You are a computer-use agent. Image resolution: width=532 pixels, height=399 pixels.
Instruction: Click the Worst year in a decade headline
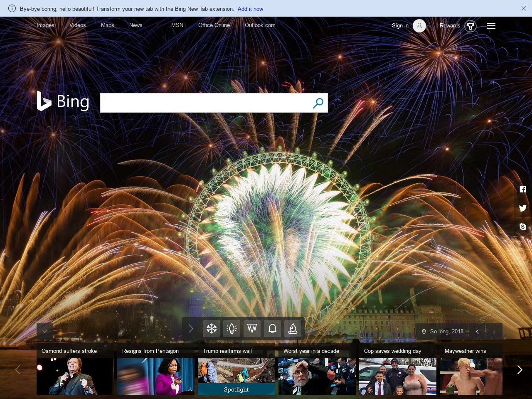[x=311, y=351]
